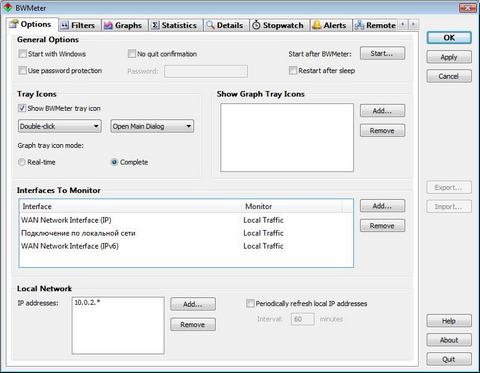
Task: Click the Graphs tab chart icon
Action: [108, 25]
